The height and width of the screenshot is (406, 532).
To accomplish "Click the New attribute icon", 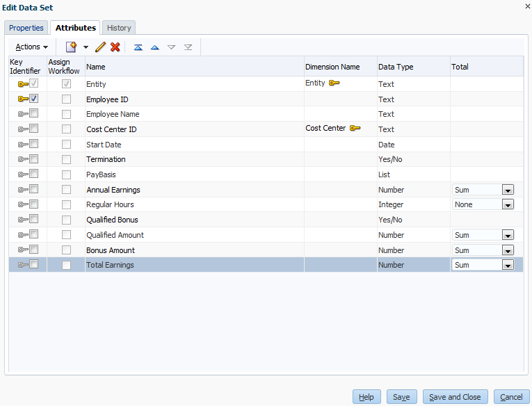I will click(x=71, y=47).
